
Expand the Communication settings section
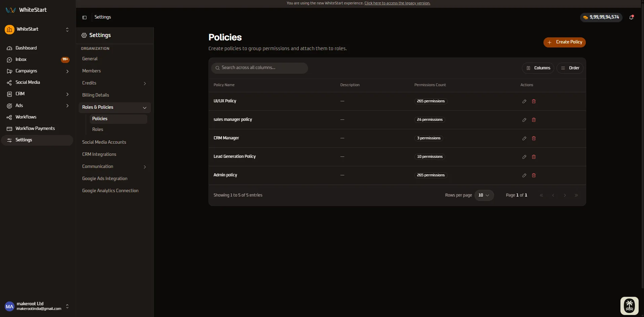[x=114, y=167]
